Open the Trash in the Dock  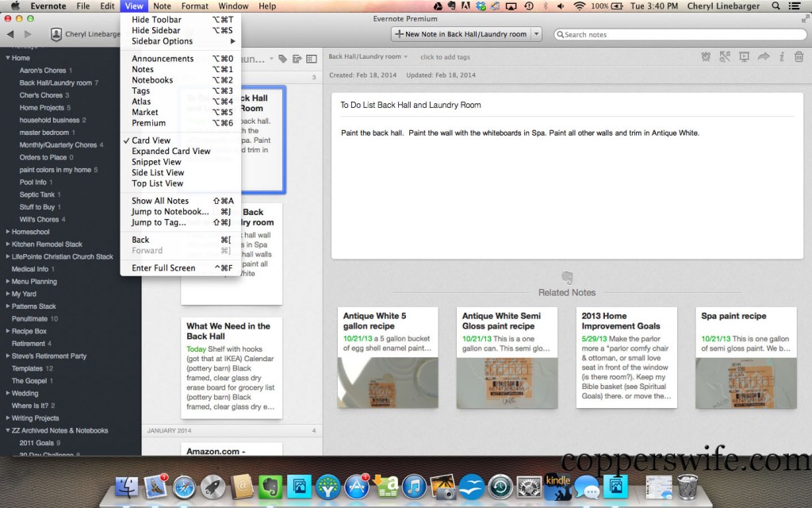click(x=688, y=487)
